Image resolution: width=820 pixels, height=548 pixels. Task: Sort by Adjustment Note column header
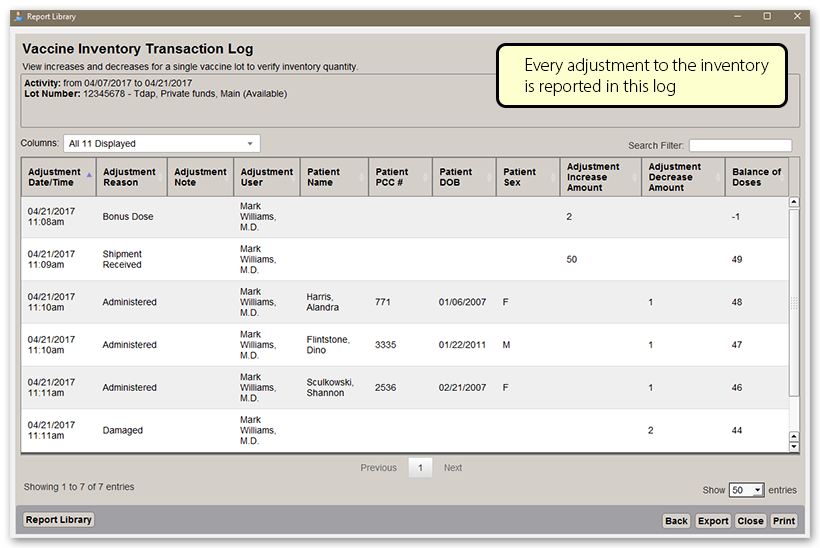pos(200,177)
